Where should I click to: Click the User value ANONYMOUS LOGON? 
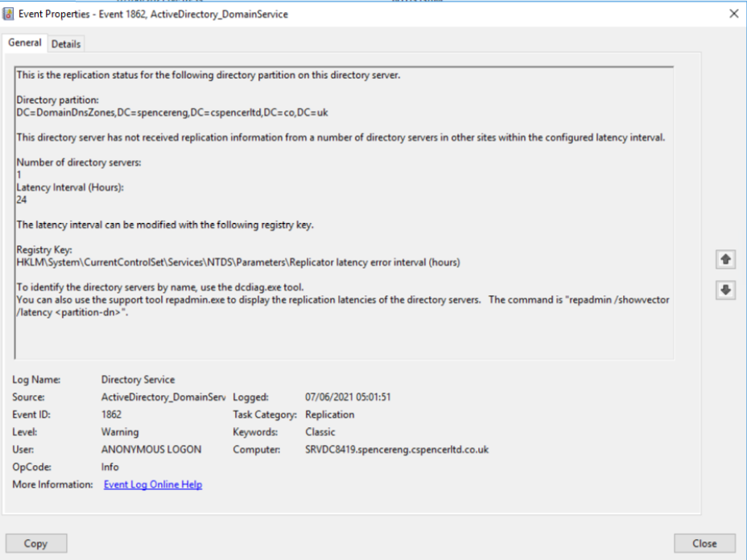151,450
